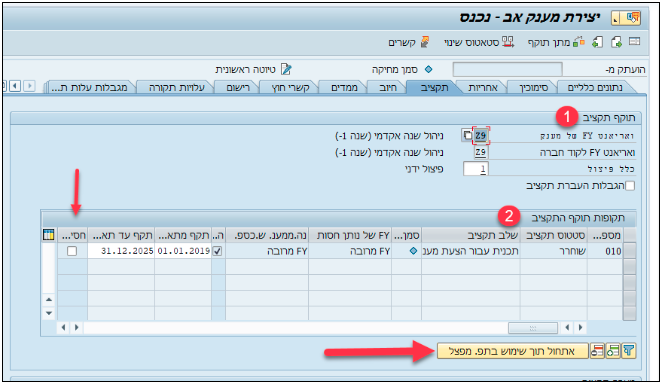662x385 pixels.
Task: Click the סמן מחיקה deletion marker diamond
Action: tap(429, 69)
